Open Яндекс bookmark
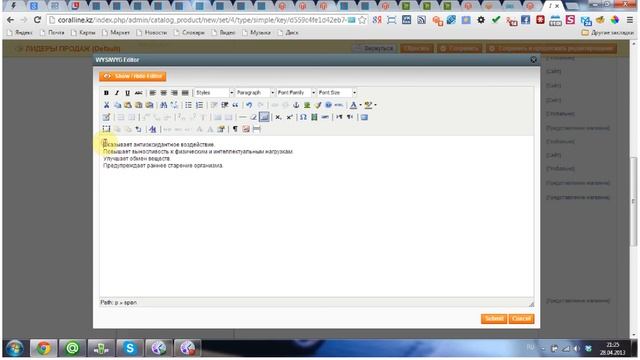Viewport: 640px width, 360px height. (x=20, y=32)
